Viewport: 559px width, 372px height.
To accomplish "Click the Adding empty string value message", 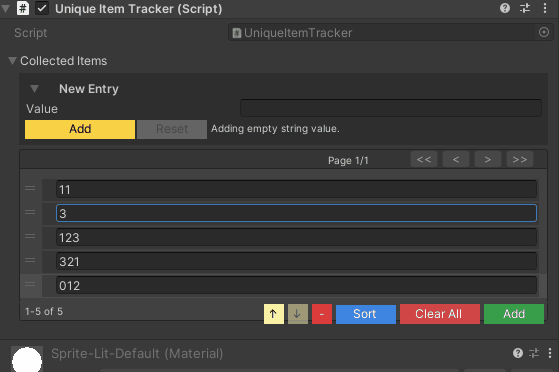I will point(275,129).
